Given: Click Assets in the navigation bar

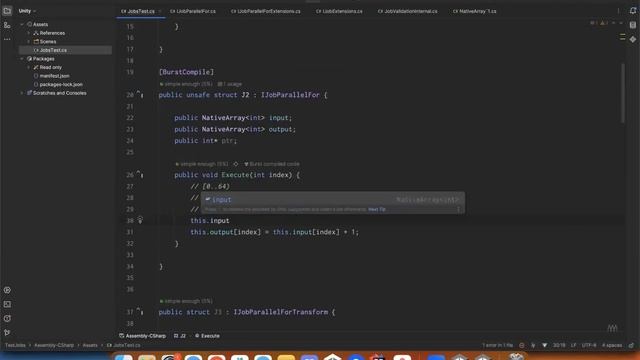Looking at the screenshot, I should [x=90, y=345].
